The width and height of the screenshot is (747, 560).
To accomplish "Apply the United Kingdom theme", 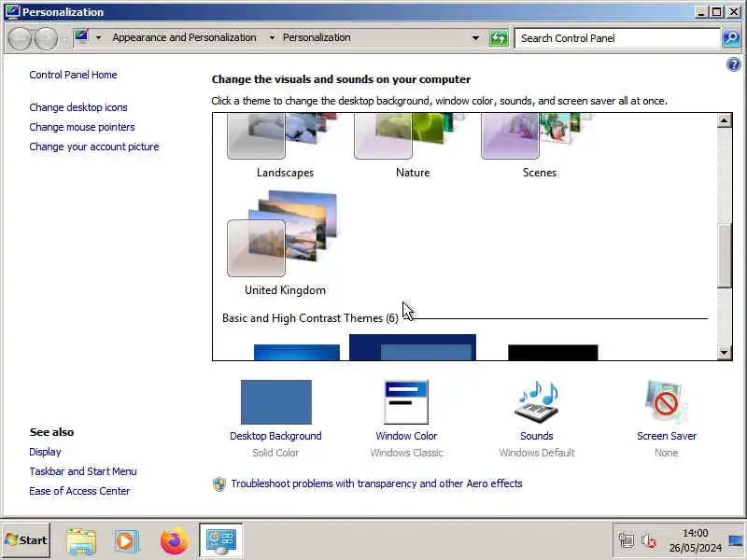I will [x=285, y=243].
